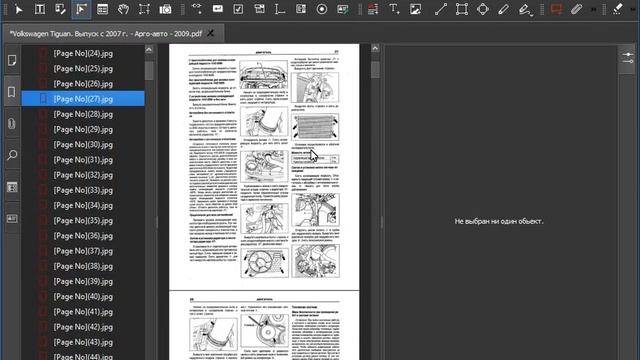Image resolution: width=640 pixels, height=360 pixels.
Task: Click the red redaction lines tool
Action: [373, 9]
